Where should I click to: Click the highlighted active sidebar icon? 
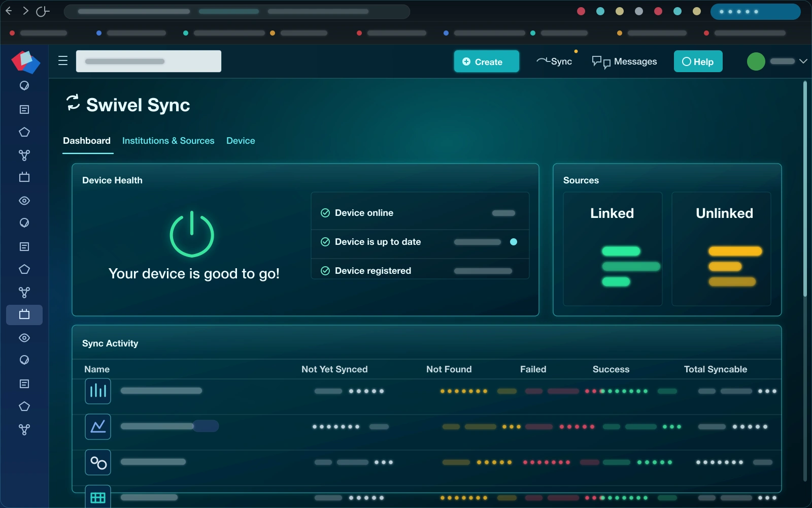24,314
